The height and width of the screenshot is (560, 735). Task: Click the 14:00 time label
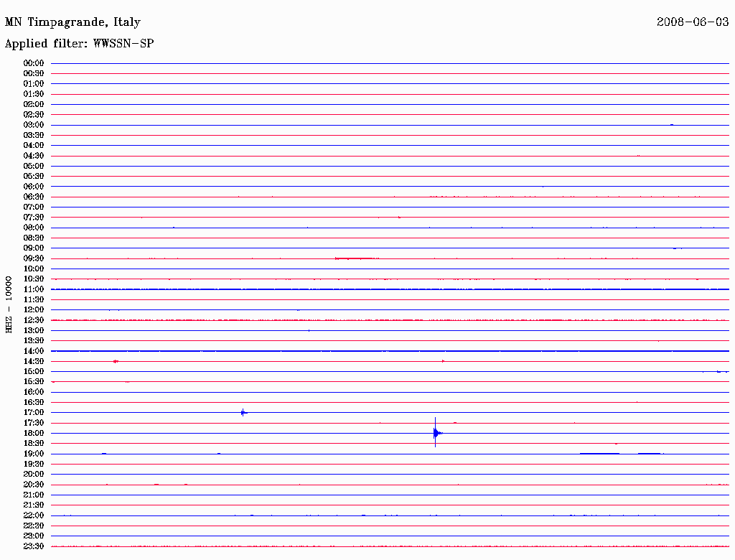[34, 351]
